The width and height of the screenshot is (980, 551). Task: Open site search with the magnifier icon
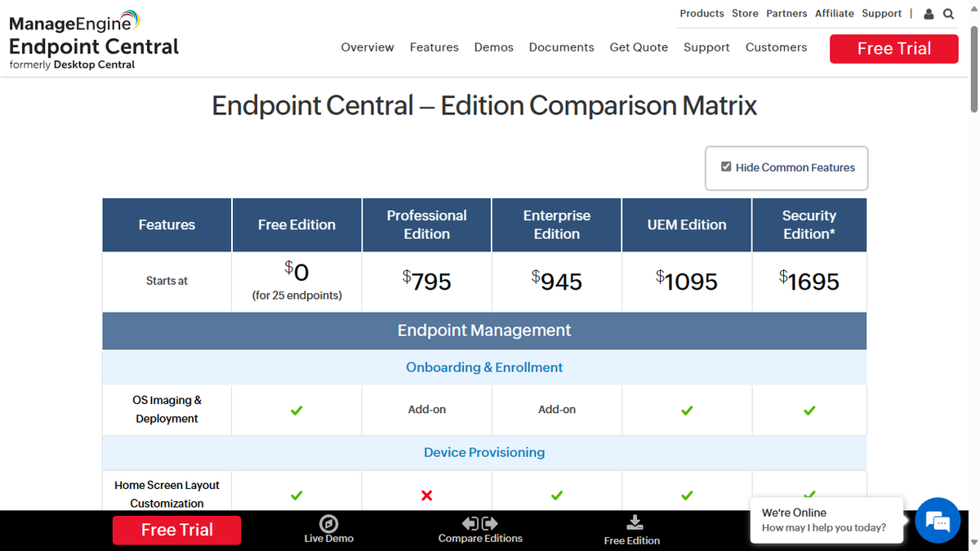click(948, 13)
